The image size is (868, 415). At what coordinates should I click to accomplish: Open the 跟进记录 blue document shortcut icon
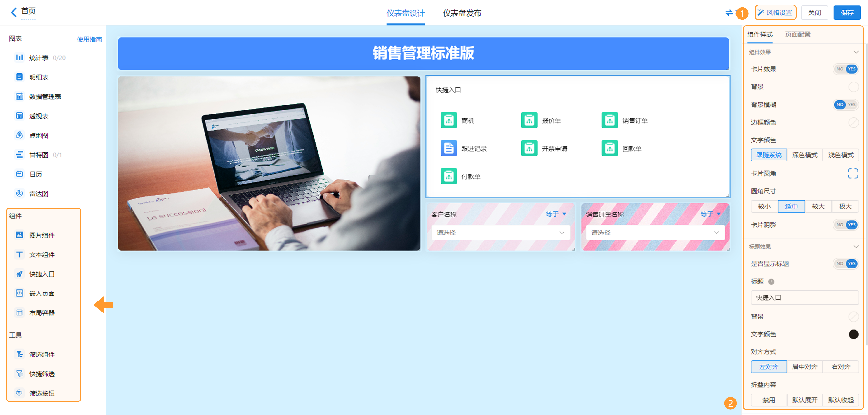click(448, 148)
